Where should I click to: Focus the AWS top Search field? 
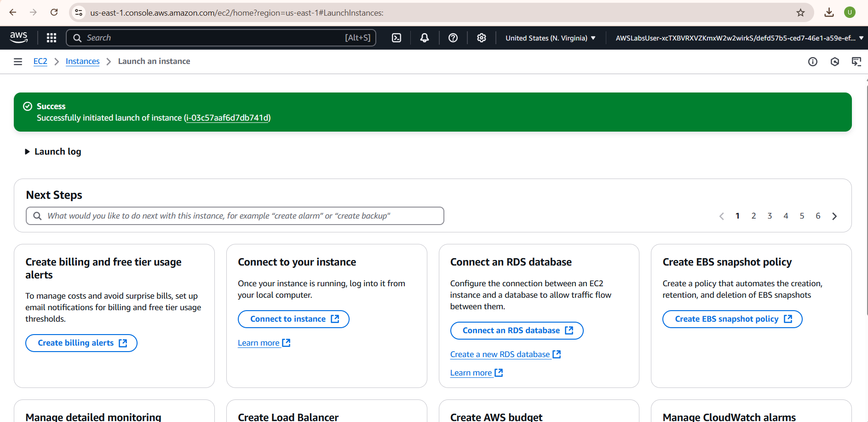point(221,38)
